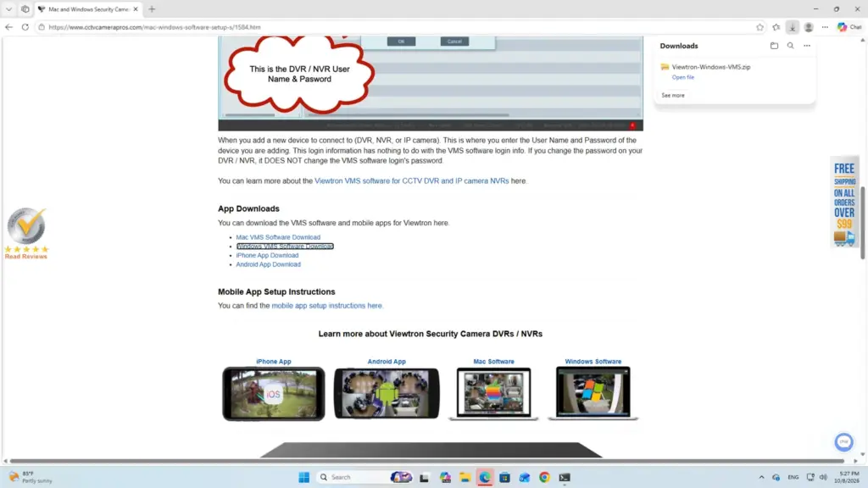Open more options in Downloads panel
The image size is (868, 488).
pyautogui.click(x=807, y=46)
